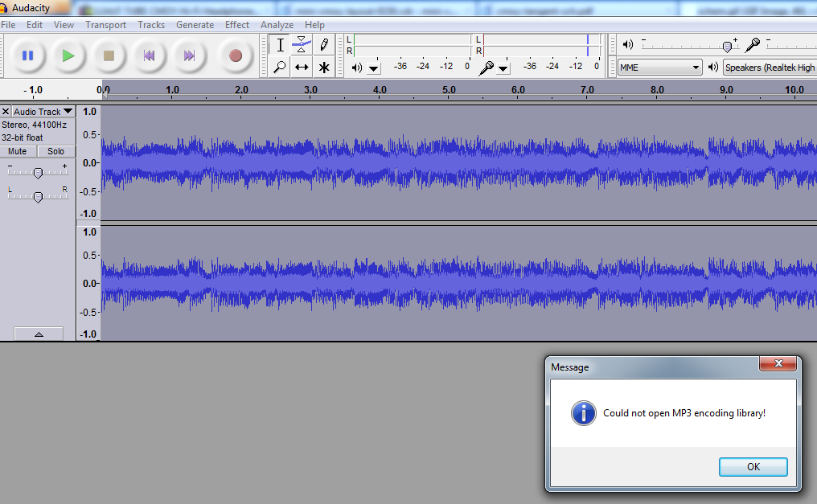Adjust the track gain slider
This screenshot has width=817, height=504.
(38, 172)
